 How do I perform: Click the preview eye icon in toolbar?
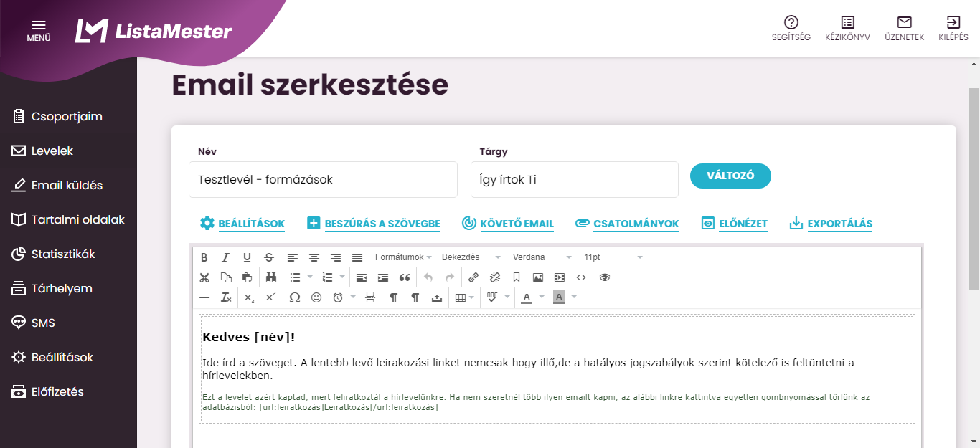tap(605, 277)
